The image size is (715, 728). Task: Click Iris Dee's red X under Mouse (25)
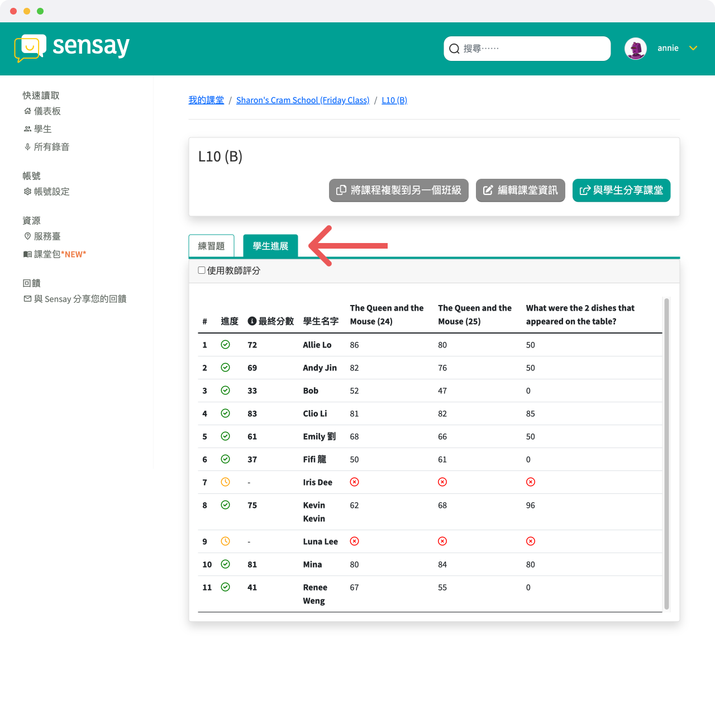pos(442,482)
